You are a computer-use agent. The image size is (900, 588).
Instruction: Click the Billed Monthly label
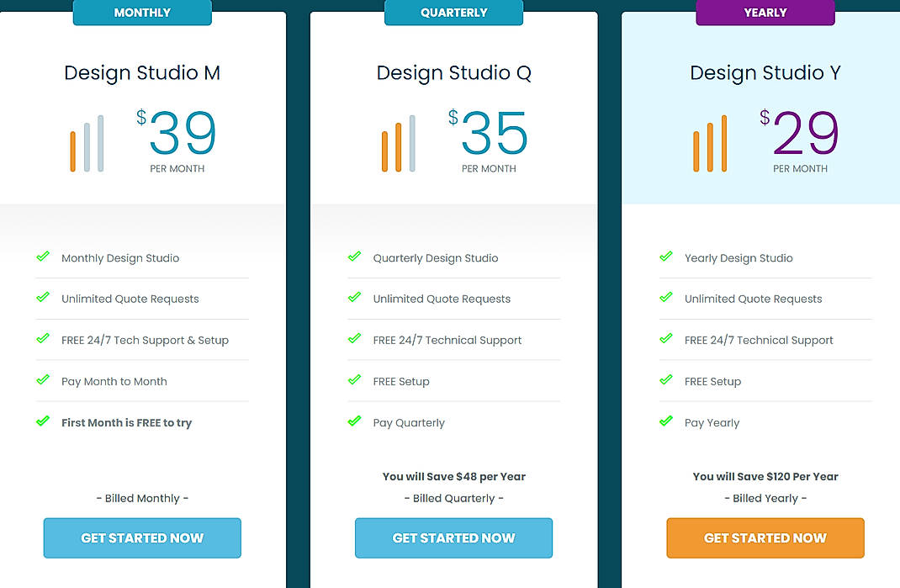coord(142,498)
